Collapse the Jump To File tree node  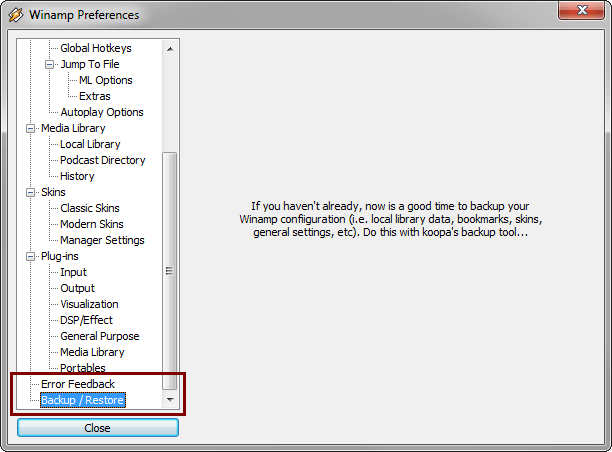coord(49,64)
